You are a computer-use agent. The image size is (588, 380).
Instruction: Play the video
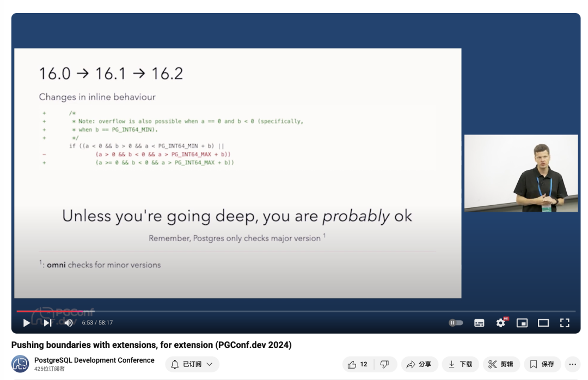point(26,323)
